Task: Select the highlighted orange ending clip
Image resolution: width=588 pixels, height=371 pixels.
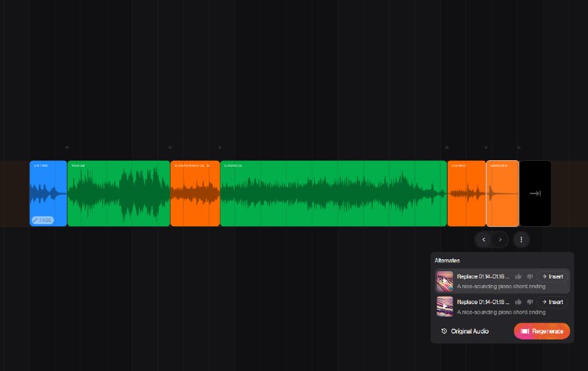Action: 503,193
